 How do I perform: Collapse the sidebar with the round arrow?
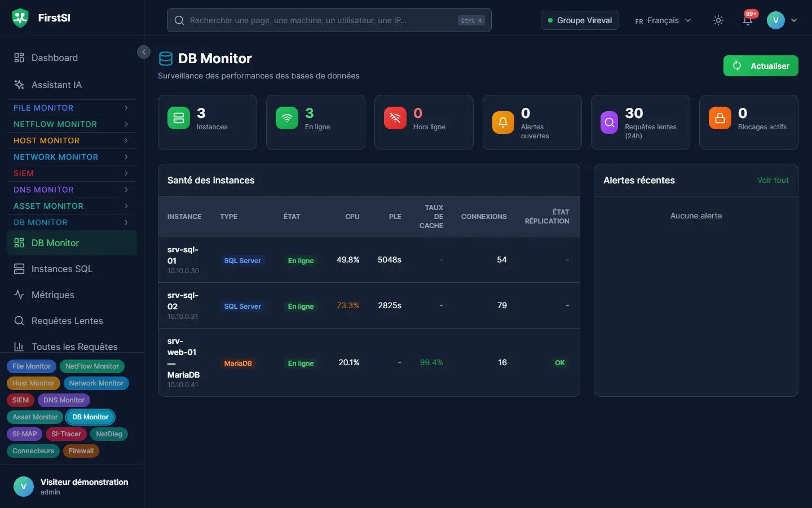coord(144,52)
